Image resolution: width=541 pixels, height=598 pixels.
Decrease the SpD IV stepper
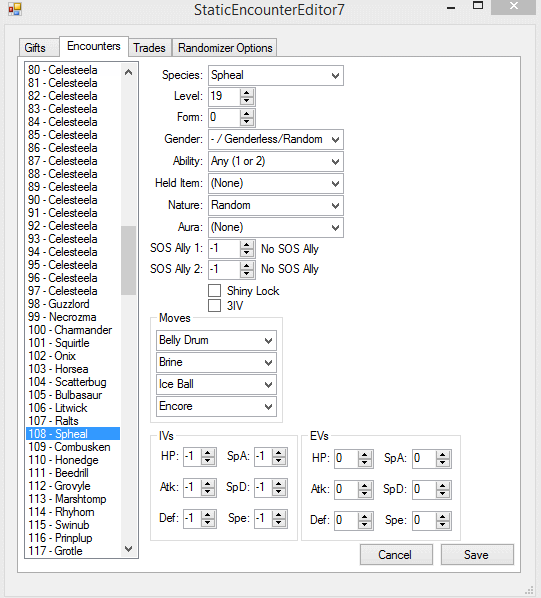click(x=279, y=492)
